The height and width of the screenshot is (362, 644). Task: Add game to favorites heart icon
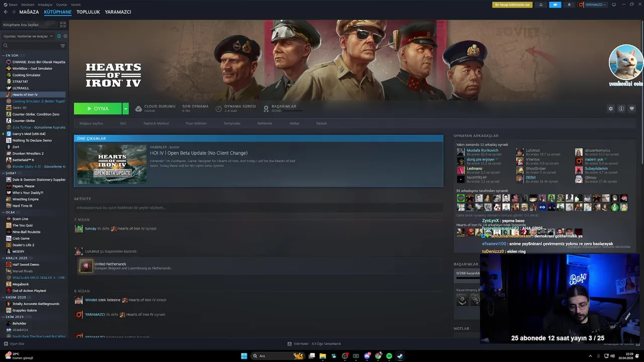(x=632, y=109)
